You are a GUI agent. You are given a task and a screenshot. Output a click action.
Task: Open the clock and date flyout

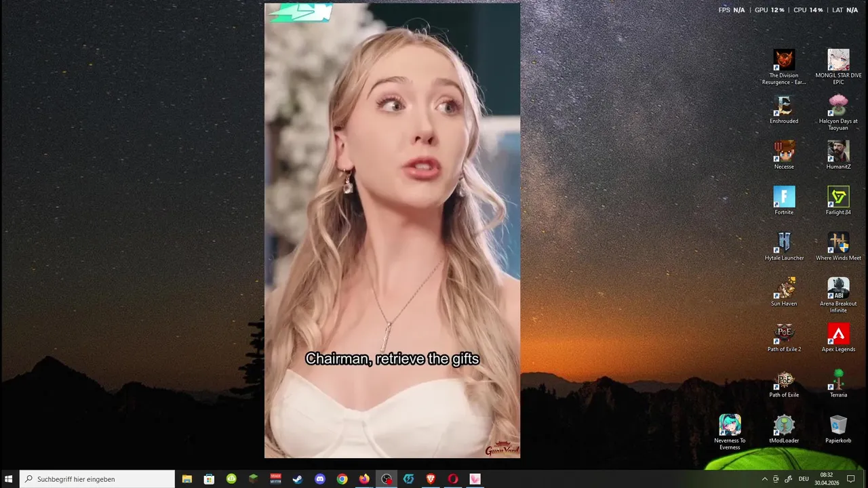tap(827, 479)
